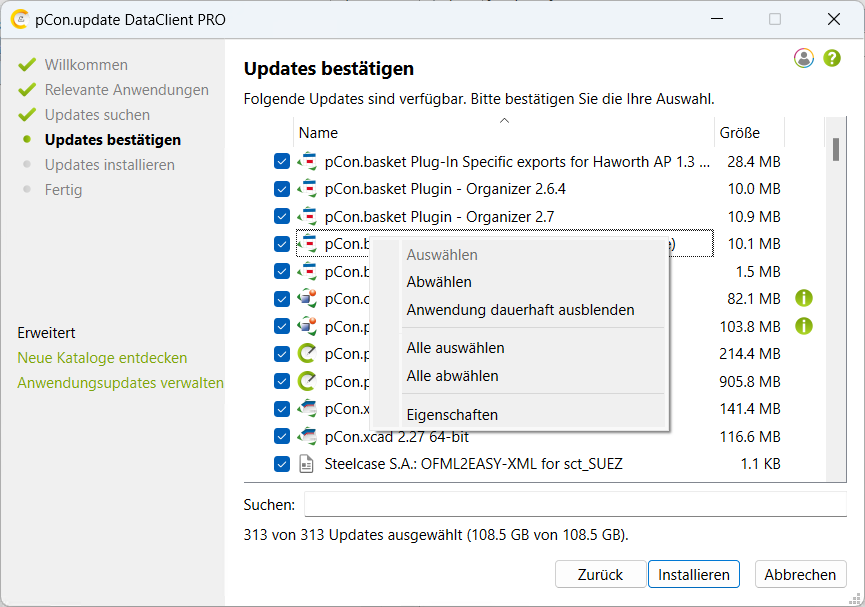Image resolution: width=865 pixels, height=607 pixels.
Task: Click icon of the 103.8 MB row
Action: pos(307,326)
